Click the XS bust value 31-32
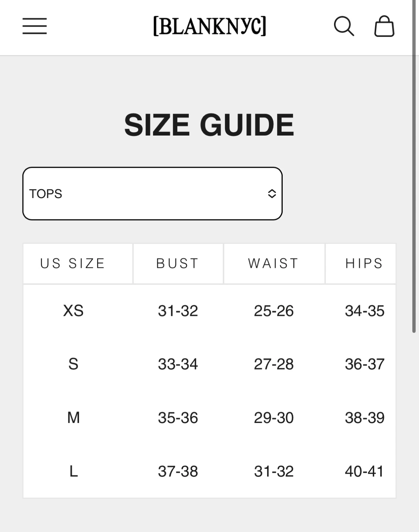419x532 pixels. click(178, 311)
